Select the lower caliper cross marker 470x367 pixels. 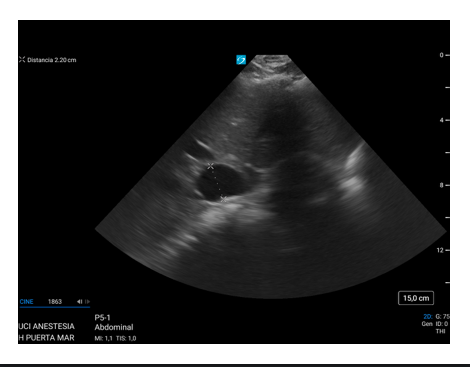(223, 199)
